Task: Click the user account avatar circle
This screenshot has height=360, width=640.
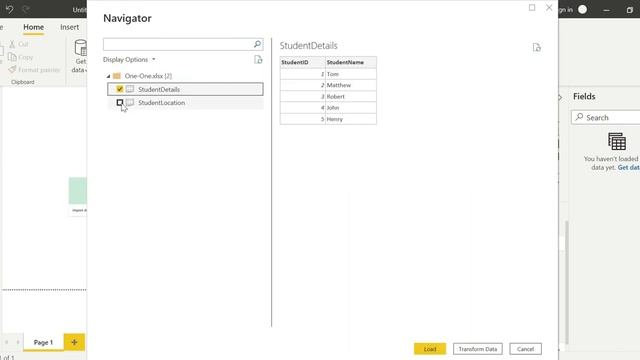Action: (x=582, y=9)
